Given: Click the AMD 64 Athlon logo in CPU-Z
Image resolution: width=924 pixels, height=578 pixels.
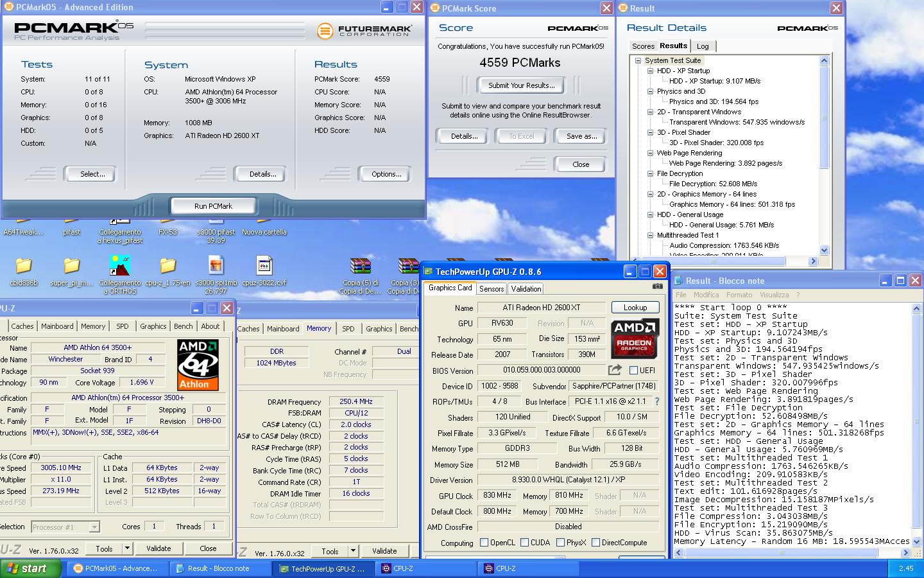Looking at the screenshot, I should click(x=198, y=365).
